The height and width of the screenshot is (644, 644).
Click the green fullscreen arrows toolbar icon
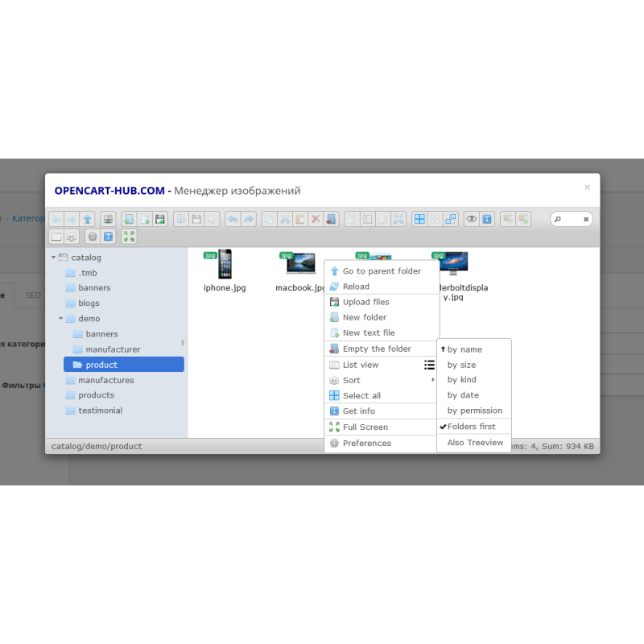129,236
